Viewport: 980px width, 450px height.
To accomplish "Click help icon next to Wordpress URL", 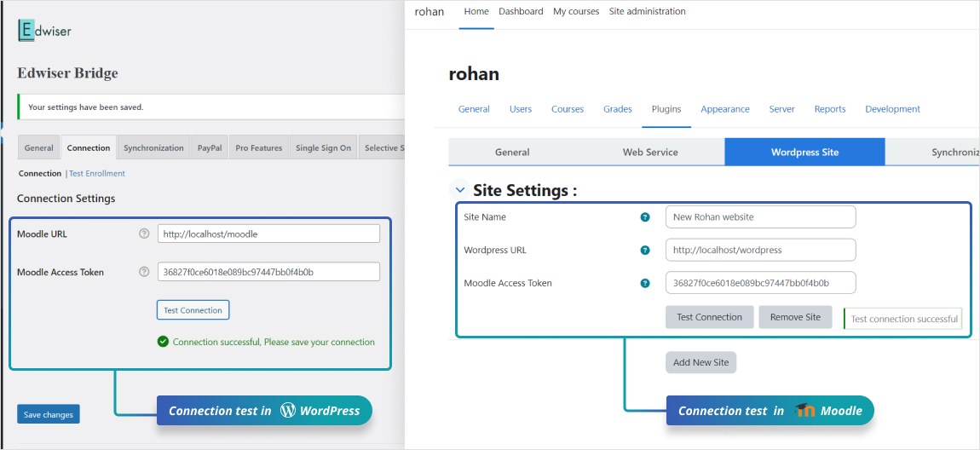I will (645, 250).
